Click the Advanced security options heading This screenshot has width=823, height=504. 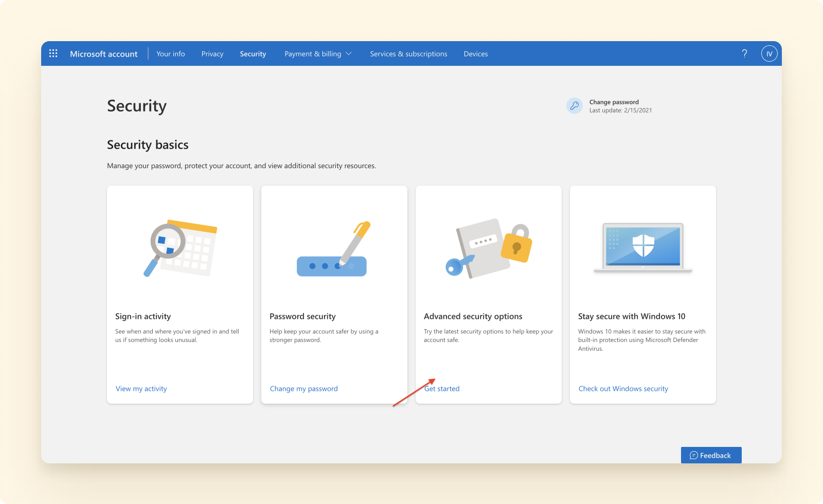[x=473, y=316]
